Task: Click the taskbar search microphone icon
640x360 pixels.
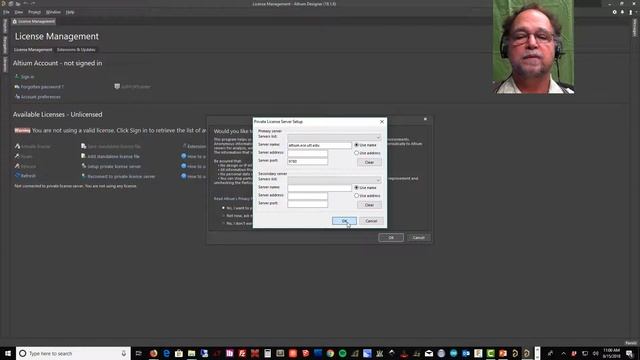Action: point(124,353)
